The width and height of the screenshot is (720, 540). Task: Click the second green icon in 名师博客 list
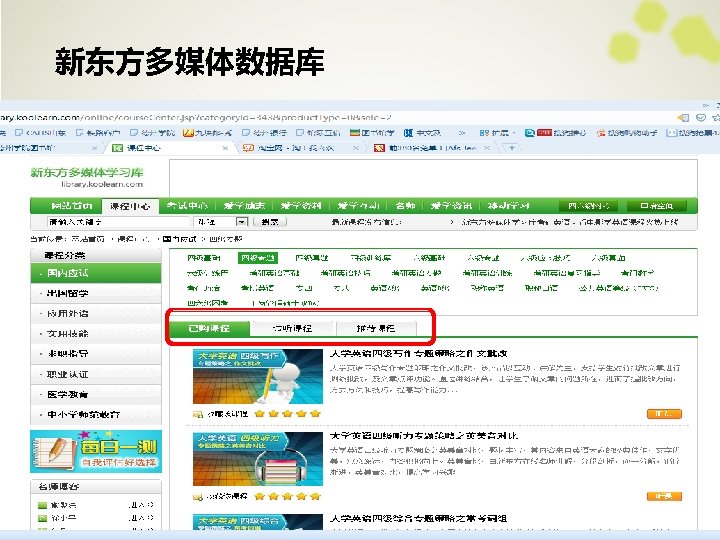42,518
